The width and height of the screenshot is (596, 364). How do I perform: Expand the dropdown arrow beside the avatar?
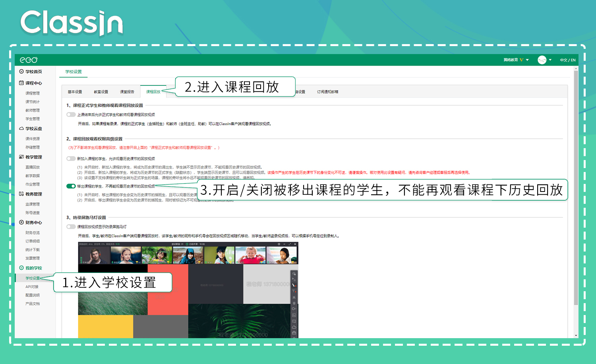[550, 60]
